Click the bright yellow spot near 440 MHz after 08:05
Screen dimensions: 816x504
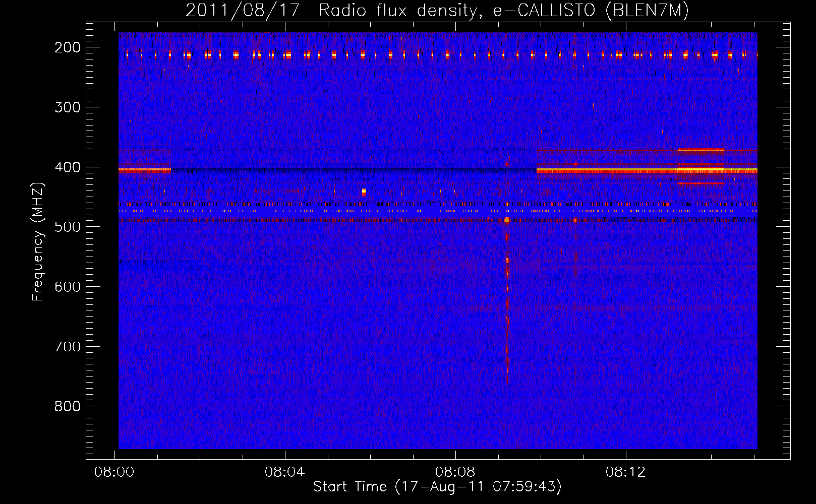pos(364,192)
